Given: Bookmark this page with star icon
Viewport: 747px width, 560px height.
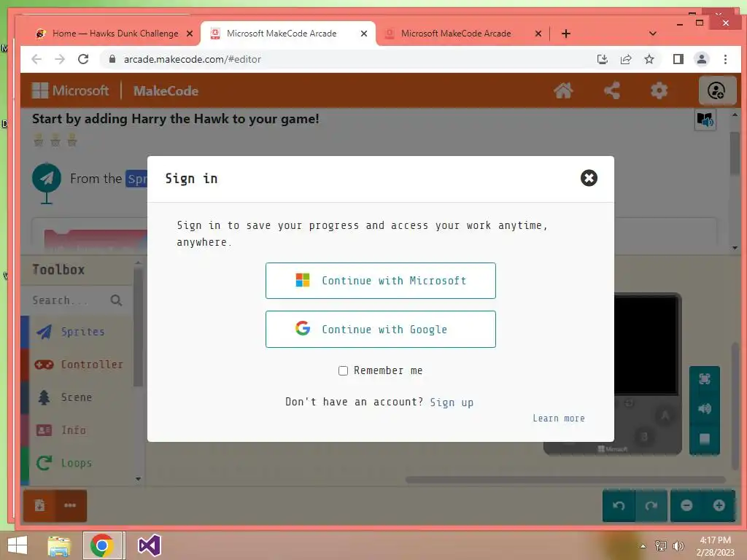Looking at the screenshot, I should coord(649,59).
